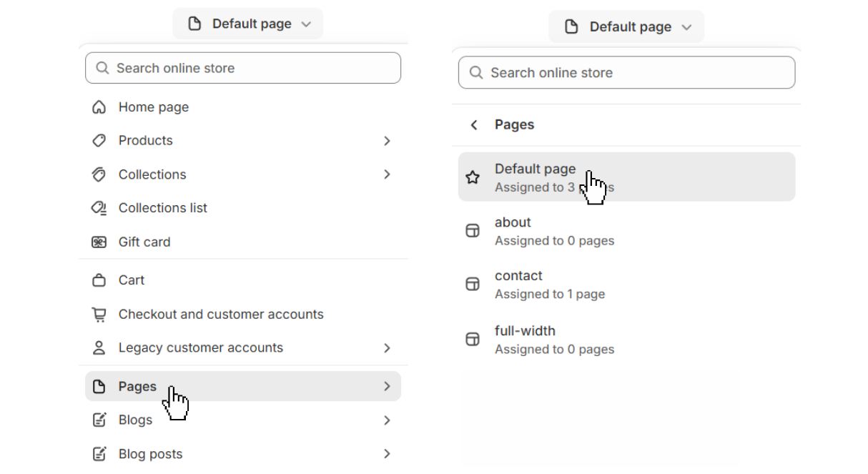
Task: Open the Default page dropdown at the top
Action: 247,23
